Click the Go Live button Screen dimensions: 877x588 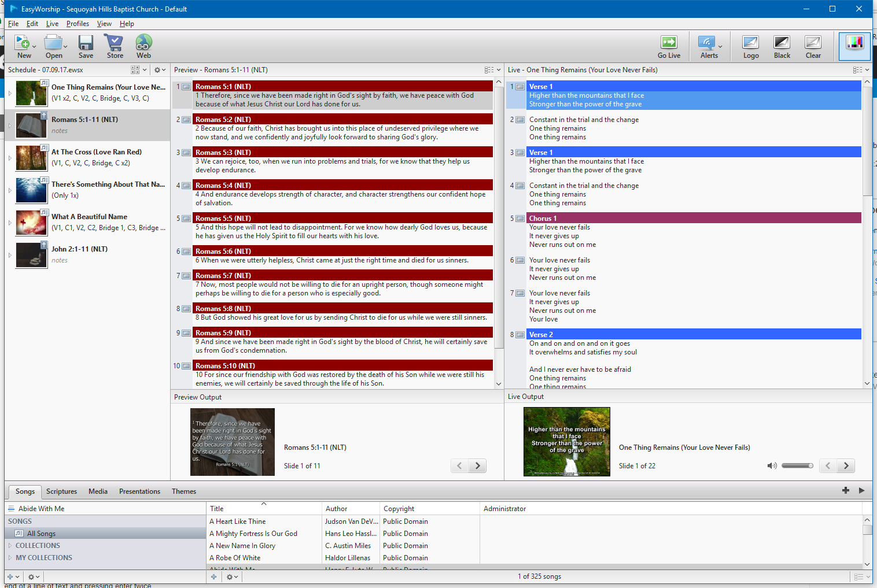click(669, 47)
